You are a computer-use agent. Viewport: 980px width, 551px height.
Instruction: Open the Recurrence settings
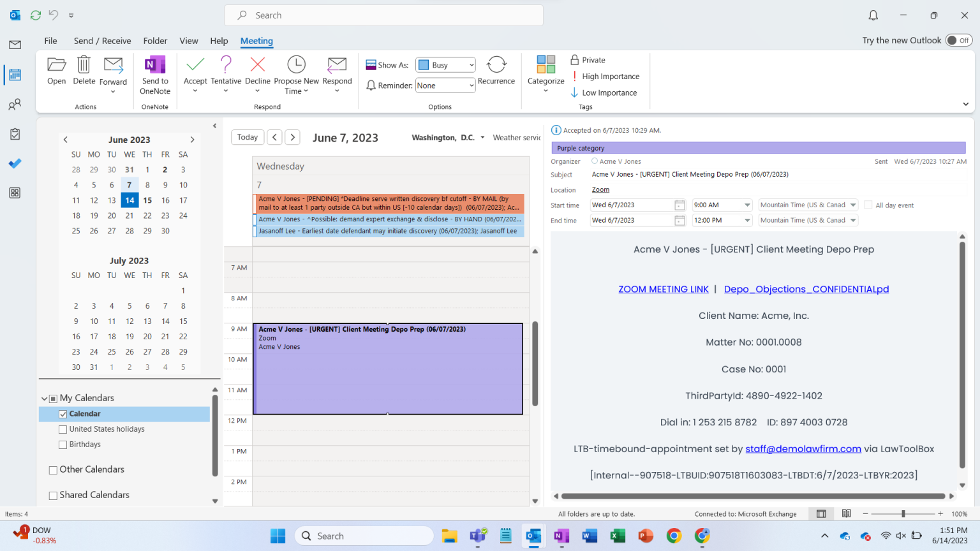496,70
